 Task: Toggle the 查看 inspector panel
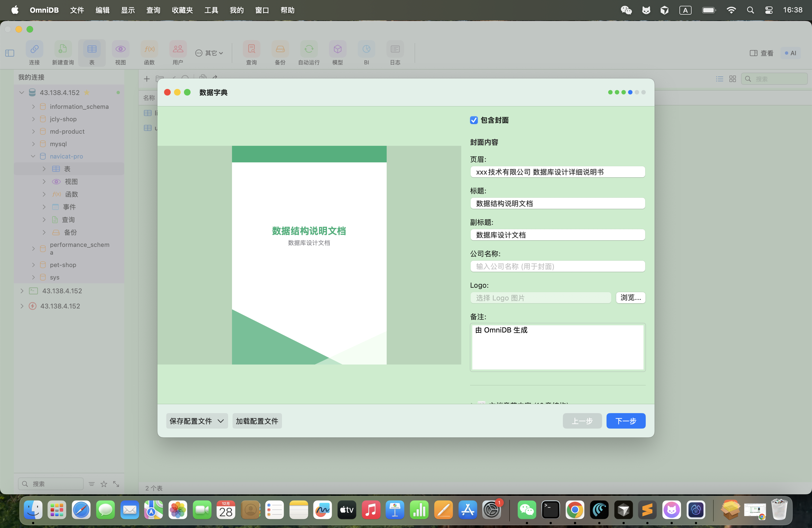tap(761, 53)
